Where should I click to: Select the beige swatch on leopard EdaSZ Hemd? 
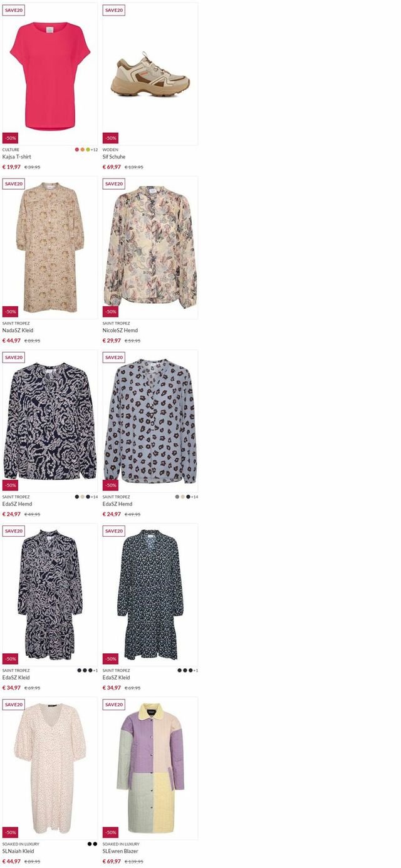(x=183, y=497)
